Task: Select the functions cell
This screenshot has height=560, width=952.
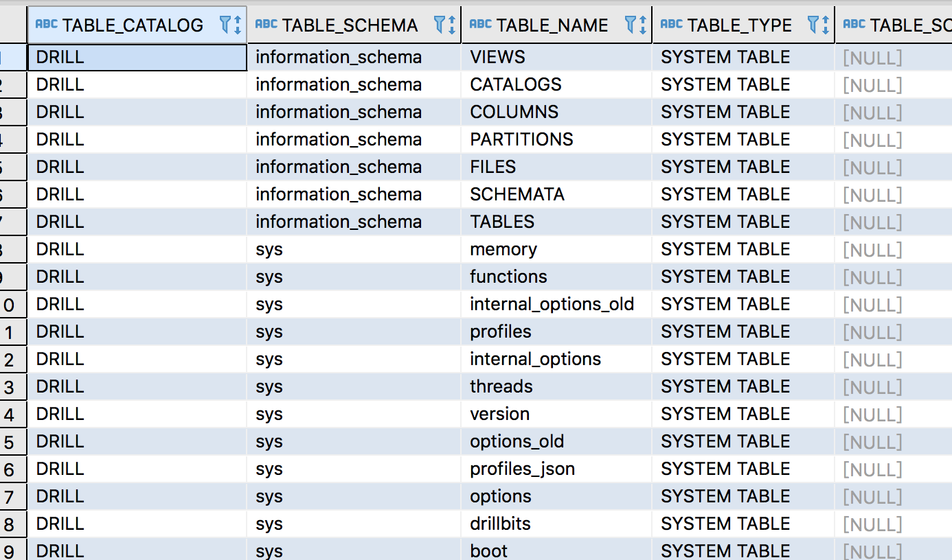Action: 557,277
